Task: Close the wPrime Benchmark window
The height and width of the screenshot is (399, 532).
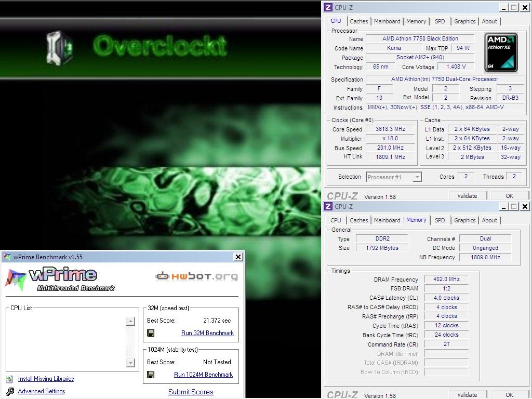Action: pos(238,257)
